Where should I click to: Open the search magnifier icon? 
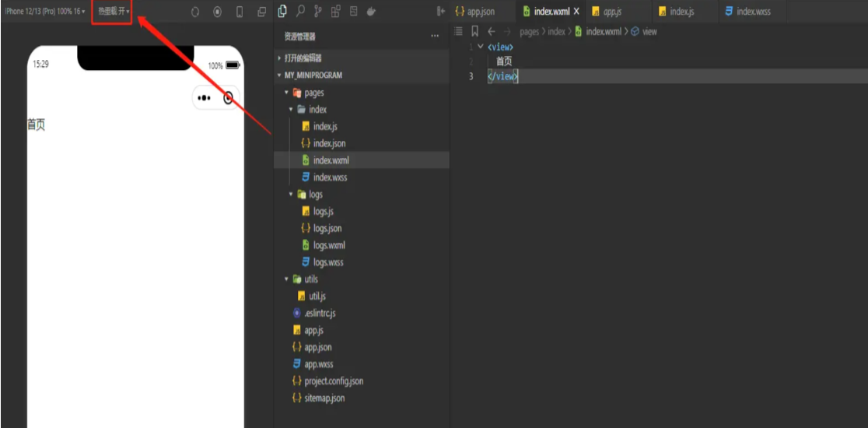tap(300, 11)
